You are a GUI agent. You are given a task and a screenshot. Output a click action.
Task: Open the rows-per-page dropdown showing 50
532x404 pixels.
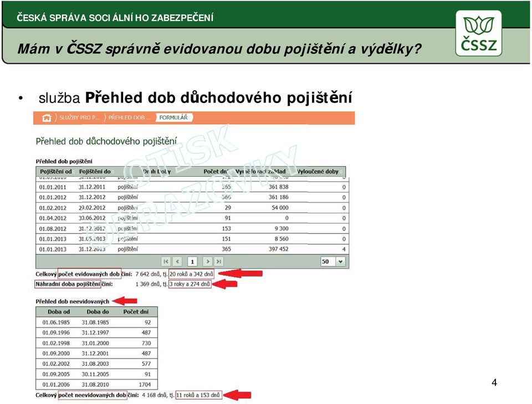(x=333, y=262)
